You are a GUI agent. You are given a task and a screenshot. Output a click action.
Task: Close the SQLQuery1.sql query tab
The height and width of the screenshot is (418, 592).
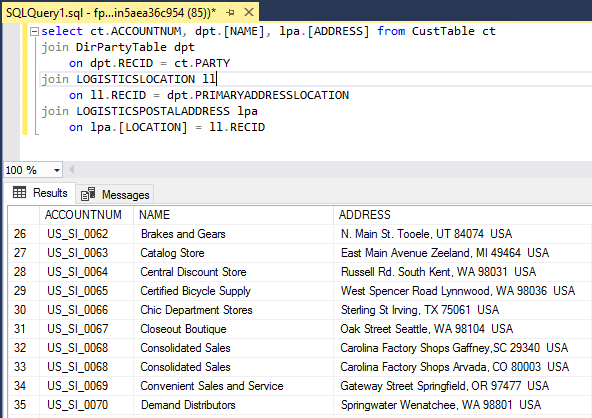coord(249,12)
